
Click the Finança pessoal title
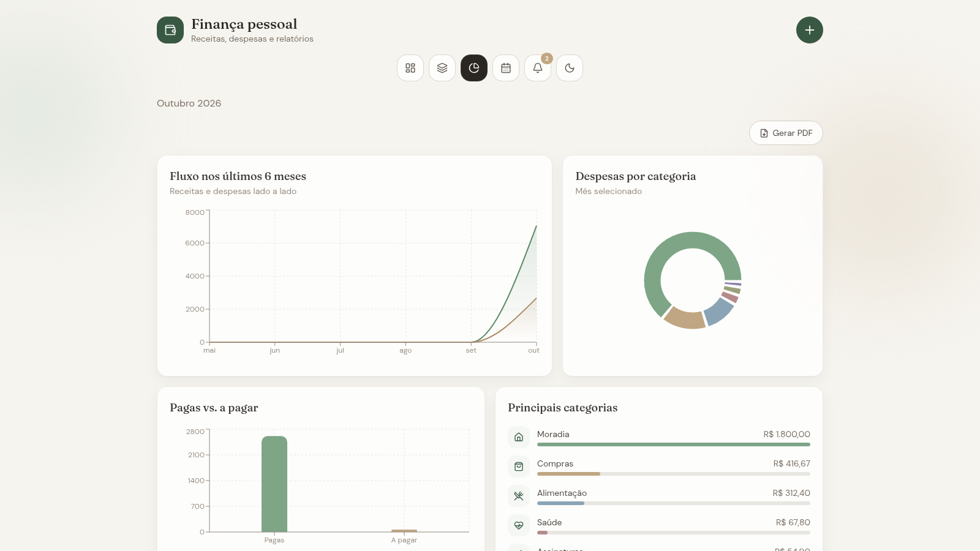(x=244, y=24)
